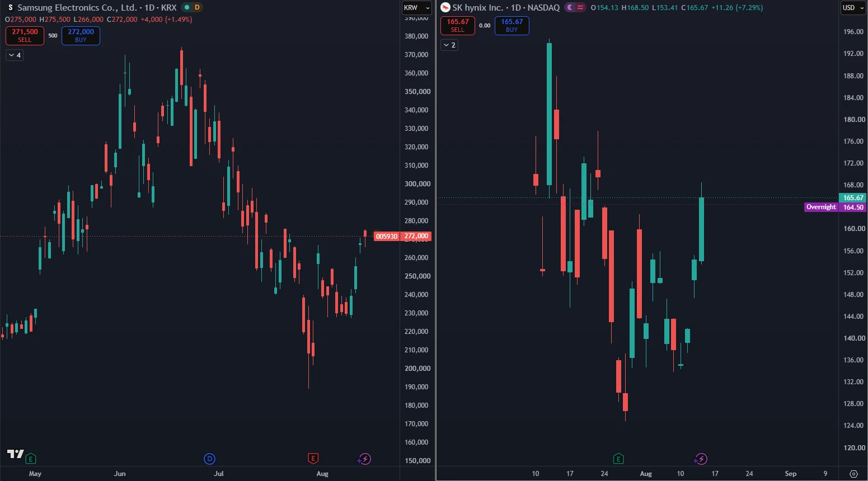Click the Samsung Electronics Co., Ltd. symbol title

click(x=77, y=8)
